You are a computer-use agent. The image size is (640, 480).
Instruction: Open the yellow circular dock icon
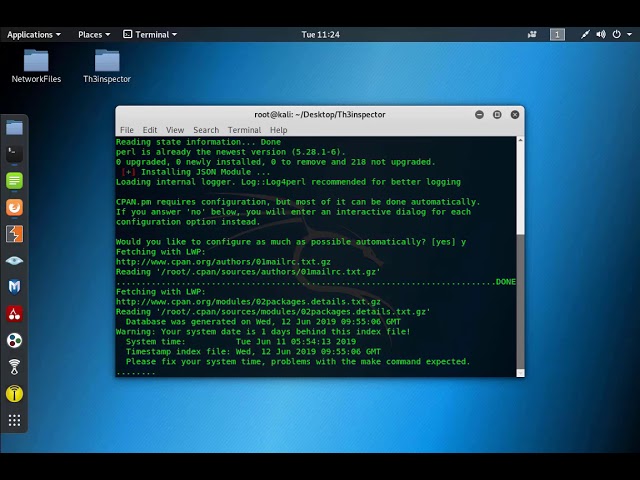point(14,394)
